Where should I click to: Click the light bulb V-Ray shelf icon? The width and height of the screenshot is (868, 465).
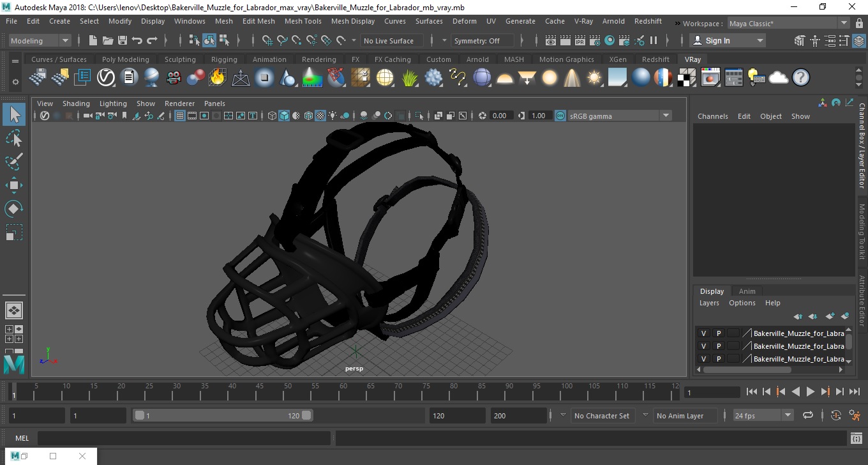[756, 78]
